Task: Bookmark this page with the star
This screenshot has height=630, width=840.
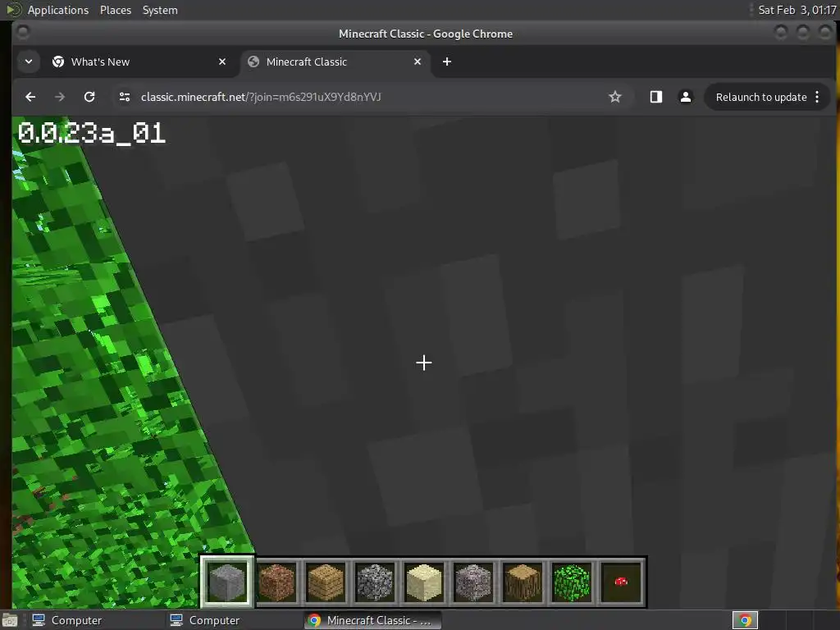Action: 615,97
